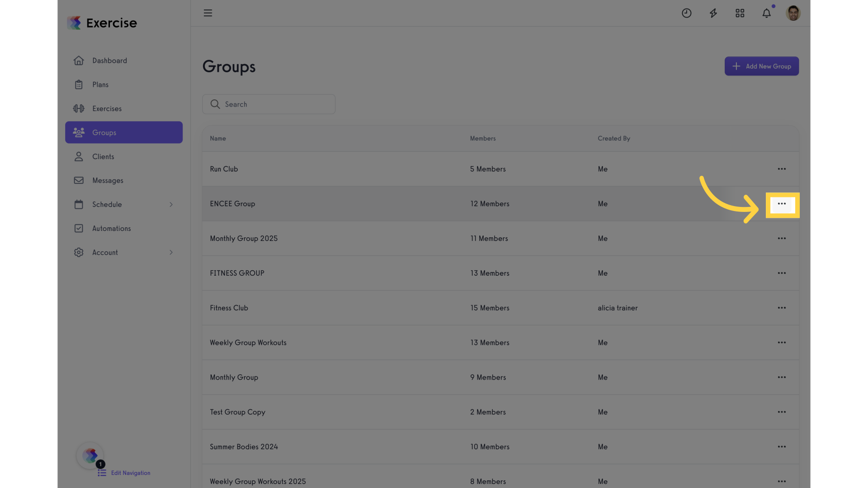The height and width of the screenshot is (488, 868).
Task: Open the Summer Bodies 2024 row
Action: [x=500, y=447]
